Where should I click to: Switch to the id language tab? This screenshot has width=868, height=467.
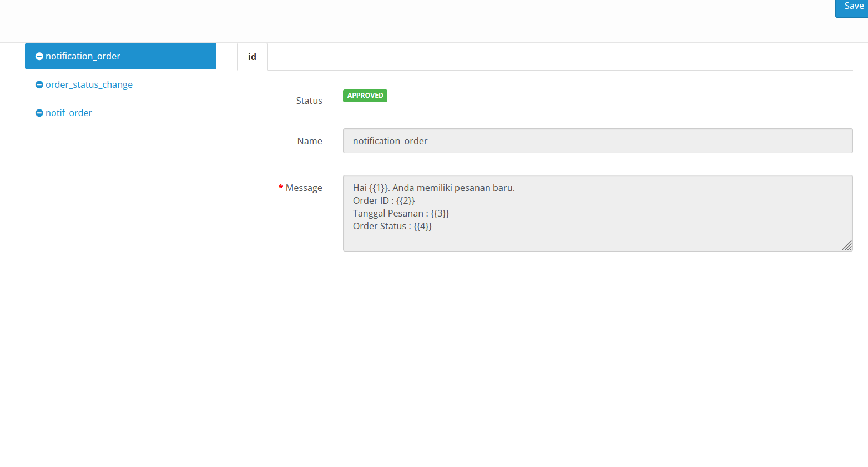(x=252, y=57)
